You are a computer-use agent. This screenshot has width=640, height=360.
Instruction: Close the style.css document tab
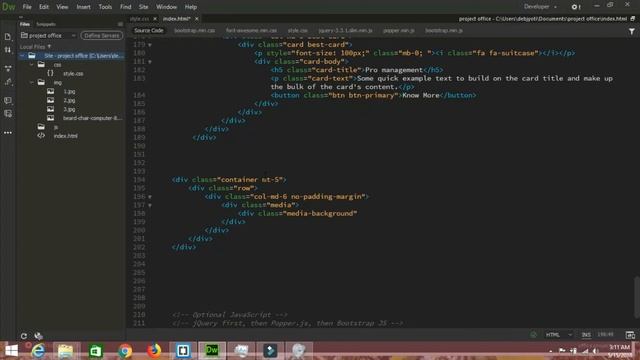point(155,19)
